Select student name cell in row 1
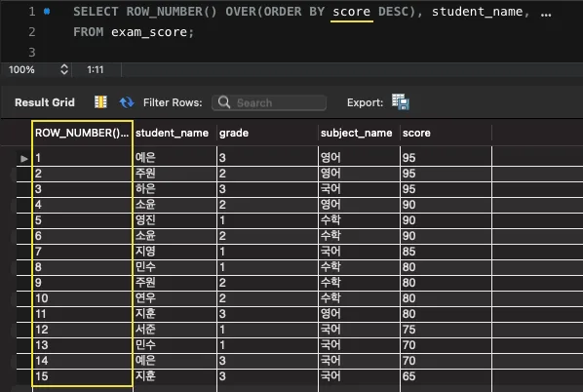Viewport: 583px width, 392px height. click(x=175, y=158)
